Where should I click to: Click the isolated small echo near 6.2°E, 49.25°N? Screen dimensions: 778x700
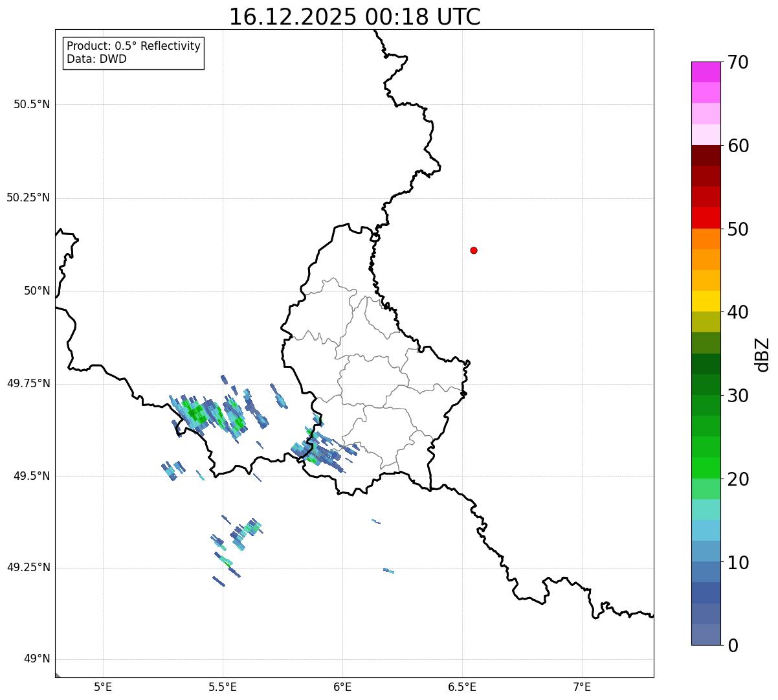tap(388, 570)
